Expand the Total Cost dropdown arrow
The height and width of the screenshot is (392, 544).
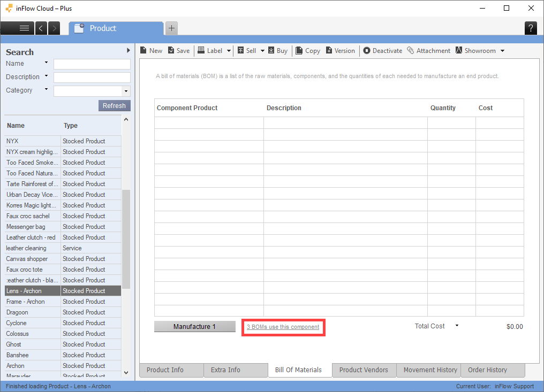click(x=457, y=326)
